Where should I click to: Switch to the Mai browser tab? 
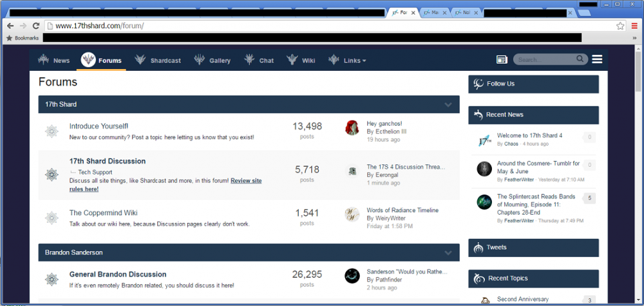pos(435,13)
